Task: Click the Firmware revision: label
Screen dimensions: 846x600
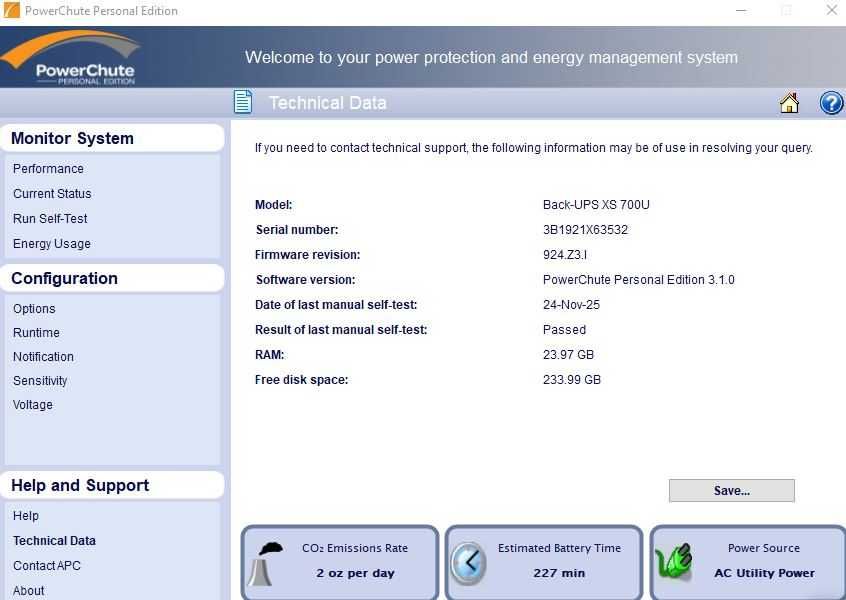Action: (x=308, y=255)
